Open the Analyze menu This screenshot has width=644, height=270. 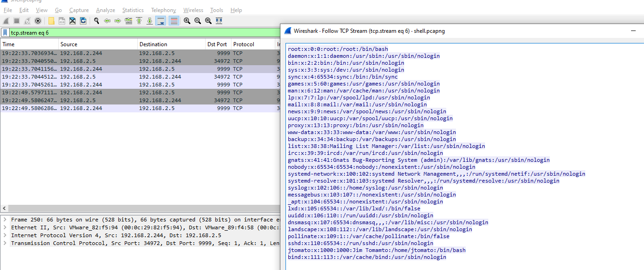(106, 10)
